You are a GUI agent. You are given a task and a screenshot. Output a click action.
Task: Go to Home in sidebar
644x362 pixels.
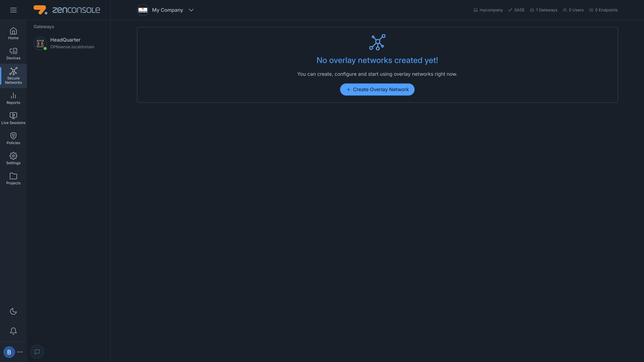[x=13, y=34]
